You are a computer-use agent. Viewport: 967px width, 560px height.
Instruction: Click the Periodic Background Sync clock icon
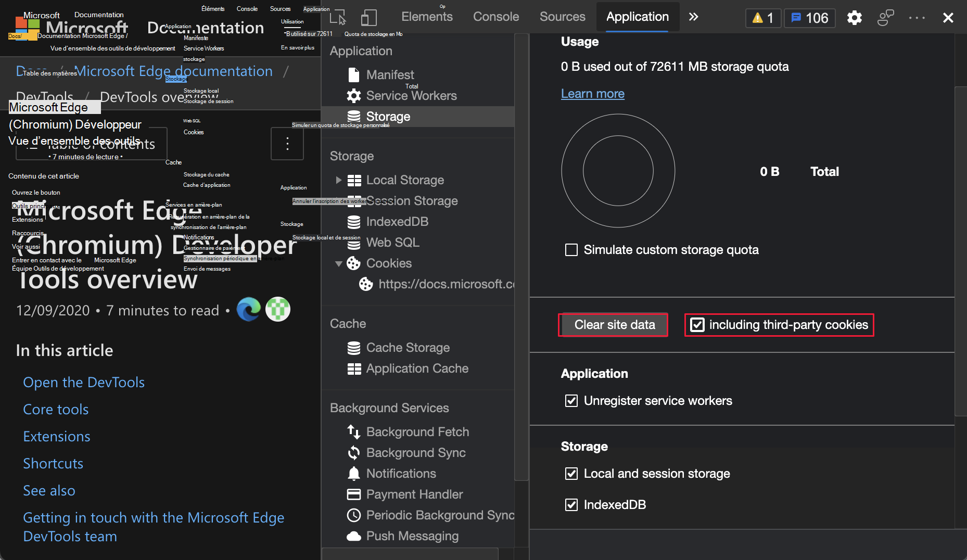coord(354,515)
